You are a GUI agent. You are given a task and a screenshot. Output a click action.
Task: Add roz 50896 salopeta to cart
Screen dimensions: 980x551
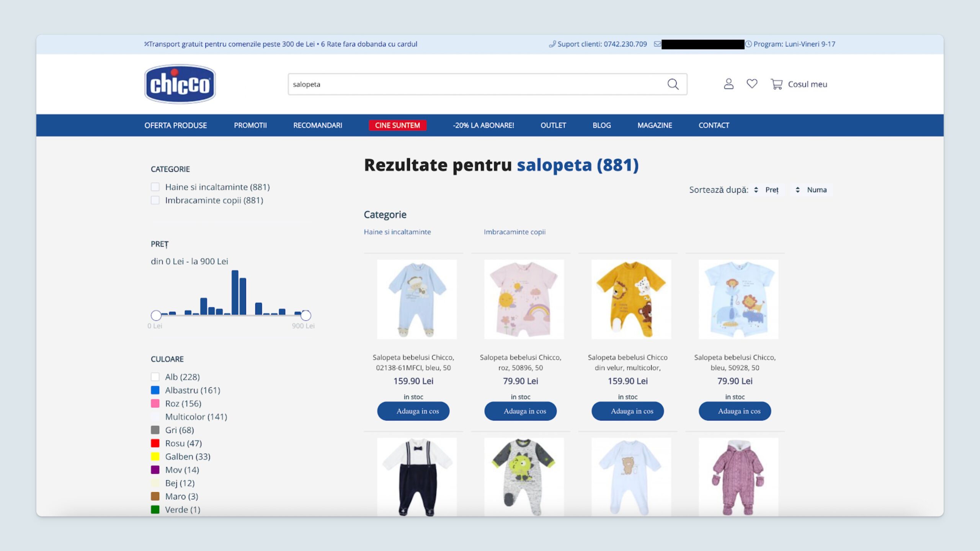(x=521, y=411)
